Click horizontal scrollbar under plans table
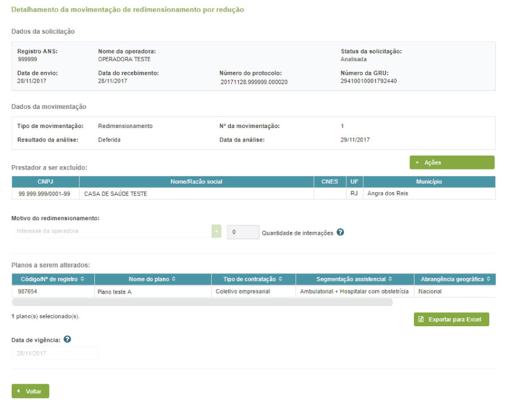 pyautogui.click(x=202, y=302)
